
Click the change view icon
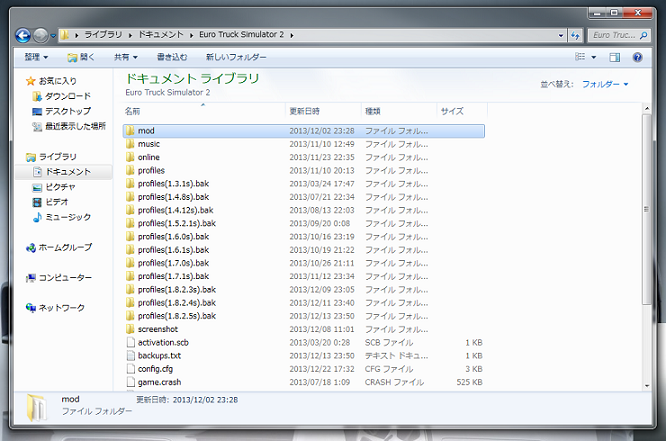pos(580,57)
